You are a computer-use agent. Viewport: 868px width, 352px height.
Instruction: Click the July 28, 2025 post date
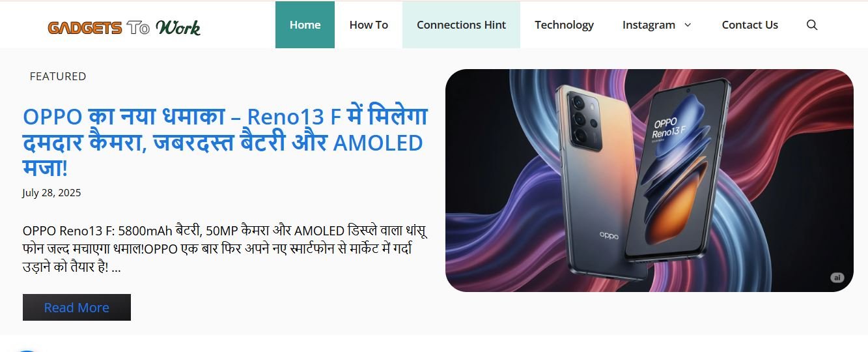tap(51, 193)
